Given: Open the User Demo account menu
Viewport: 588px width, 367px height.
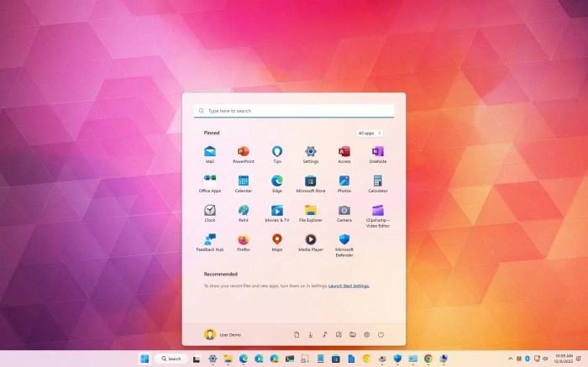Looking at the screenshot, I should [223, 334].
